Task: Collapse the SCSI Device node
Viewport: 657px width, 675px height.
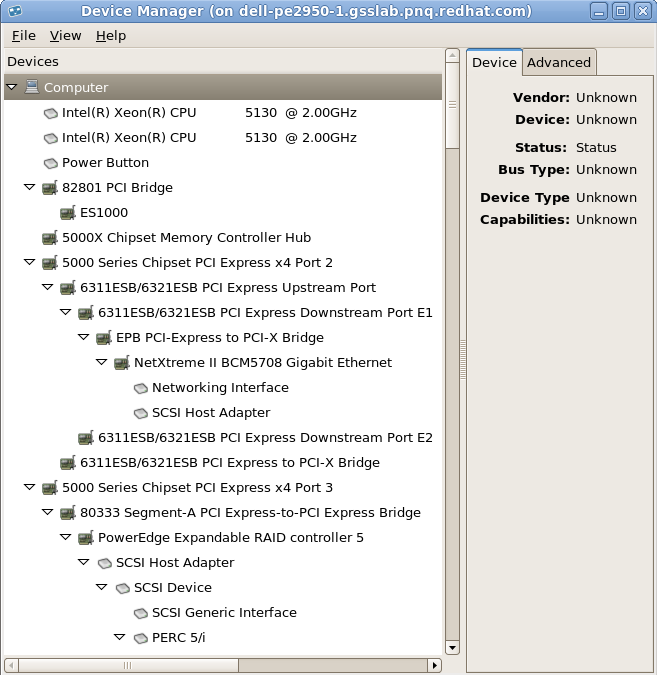Action: click(102, 587)
